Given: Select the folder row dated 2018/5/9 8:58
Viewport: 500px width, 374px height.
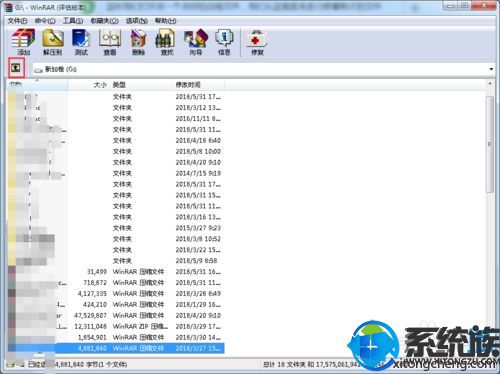Looking at the screenshot, I should coord(116,261).
